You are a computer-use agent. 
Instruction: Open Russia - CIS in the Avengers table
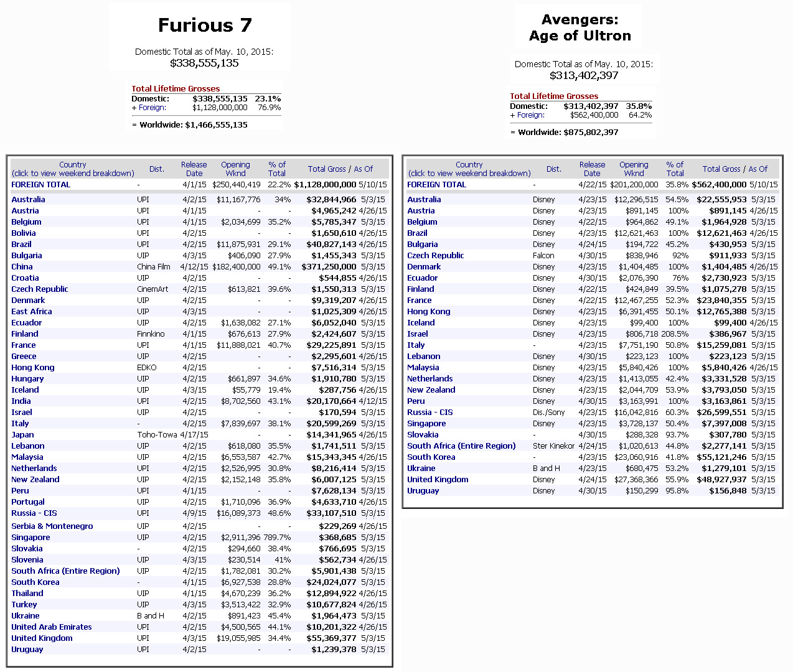430,413
